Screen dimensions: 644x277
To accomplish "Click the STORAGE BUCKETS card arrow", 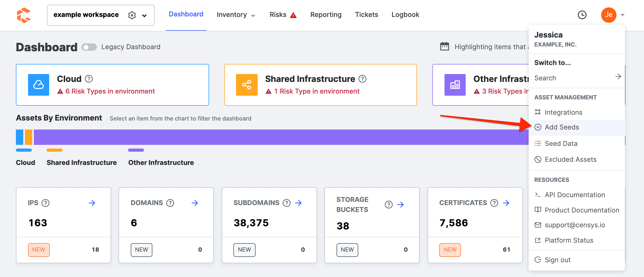I will coord(401,205).
